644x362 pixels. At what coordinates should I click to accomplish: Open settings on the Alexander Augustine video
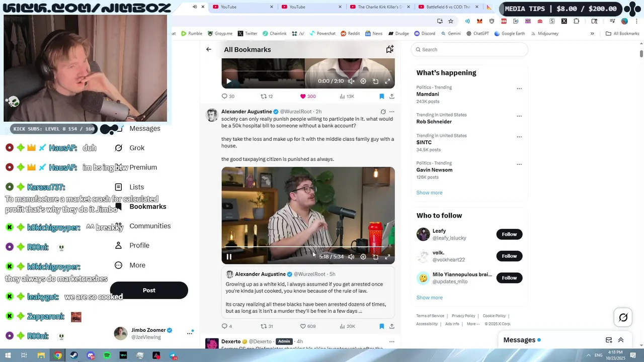coord(363,256)
